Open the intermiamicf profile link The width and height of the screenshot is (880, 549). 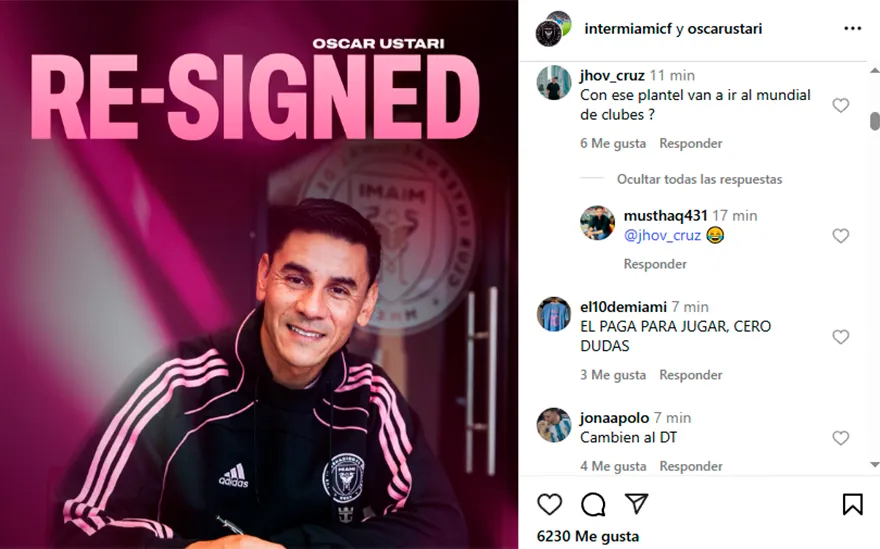click(x=628, y=29)
